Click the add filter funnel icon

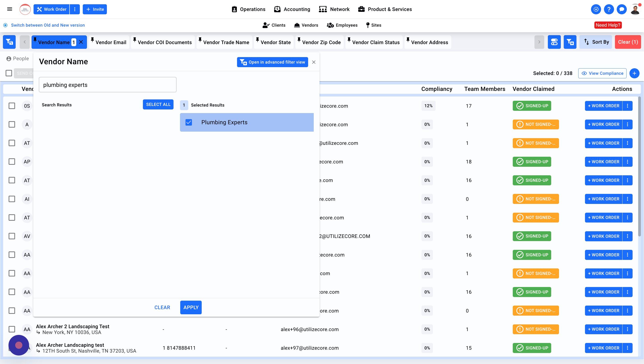tap(570, 42)
